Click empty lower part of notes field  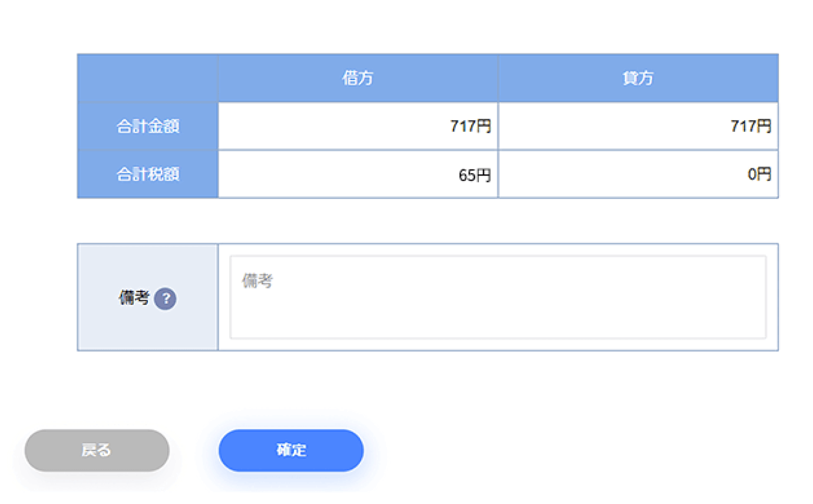point(498,321)
